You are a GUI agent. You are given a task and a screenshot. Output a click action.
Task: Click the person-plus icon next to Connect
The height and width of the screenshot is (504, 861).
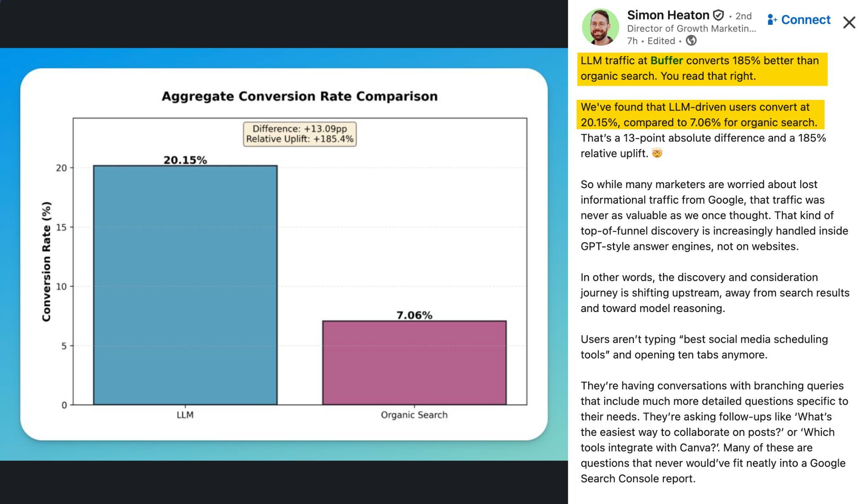[x=771, y=19]
